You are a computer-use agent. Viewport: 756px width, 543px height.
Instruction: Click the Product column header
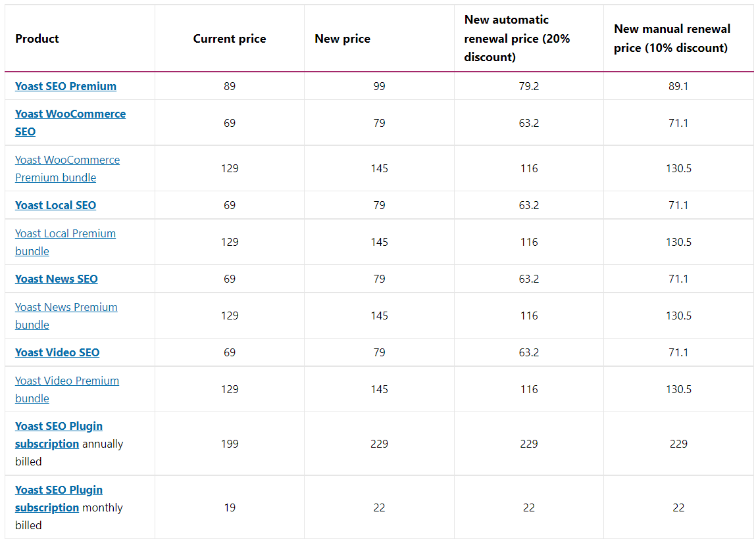click(37, 39)
